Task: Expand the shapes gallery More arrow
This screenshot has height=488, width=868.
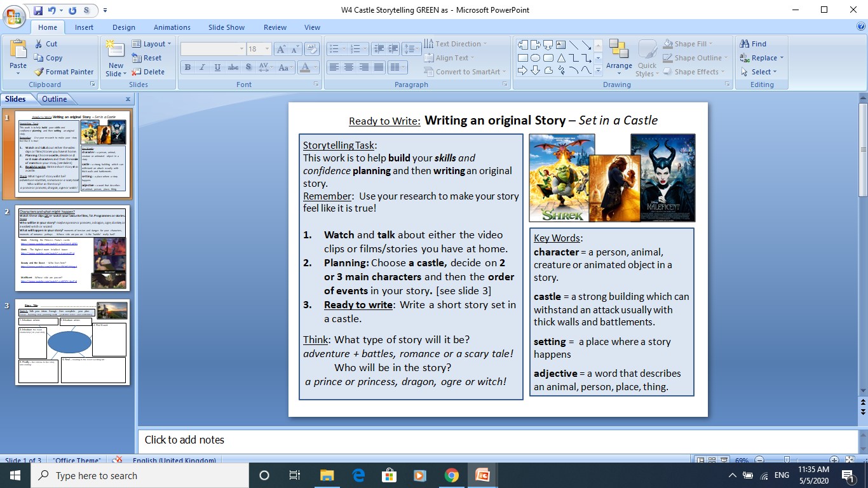Action: point(598,71)
